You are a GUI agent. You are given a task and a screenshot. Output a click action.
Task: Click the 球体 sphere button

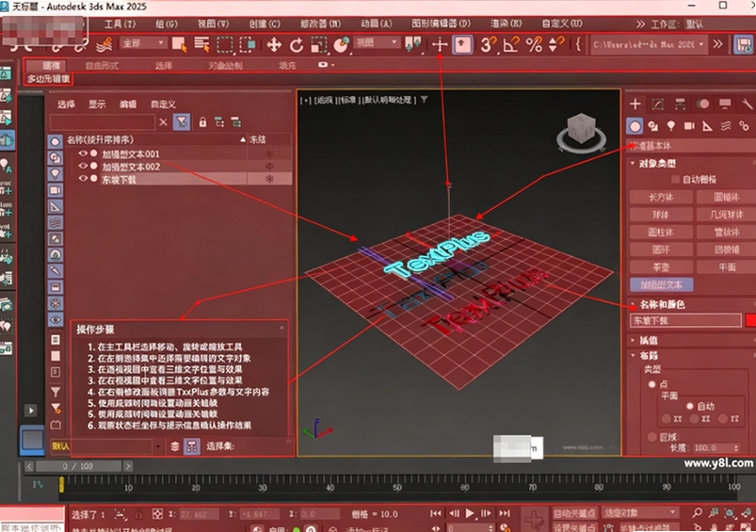[x=661, y=214]
